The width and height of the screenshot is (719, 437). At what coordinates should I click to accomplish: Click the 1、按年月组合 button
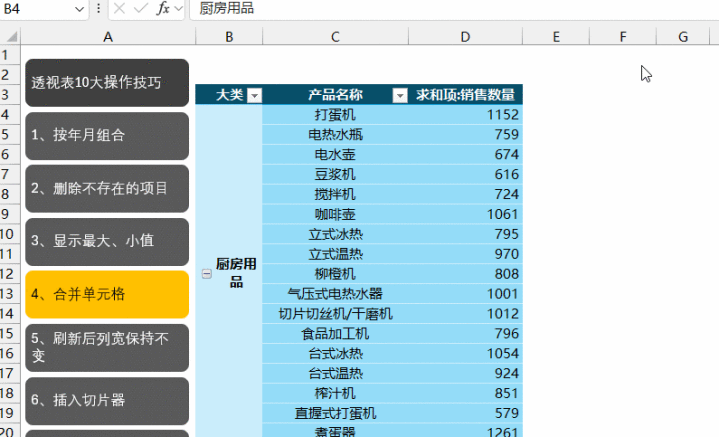pyautogui.click(x=107, y=135)
